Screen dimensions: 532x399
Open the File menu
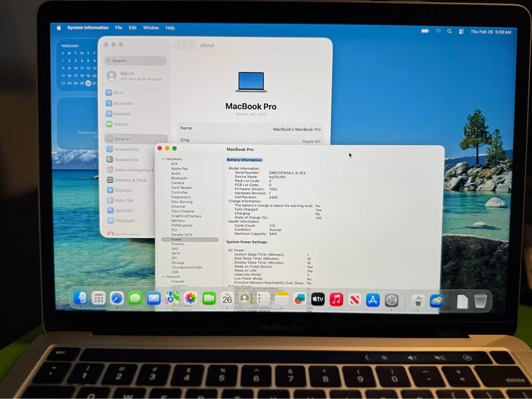pos(119,28)
